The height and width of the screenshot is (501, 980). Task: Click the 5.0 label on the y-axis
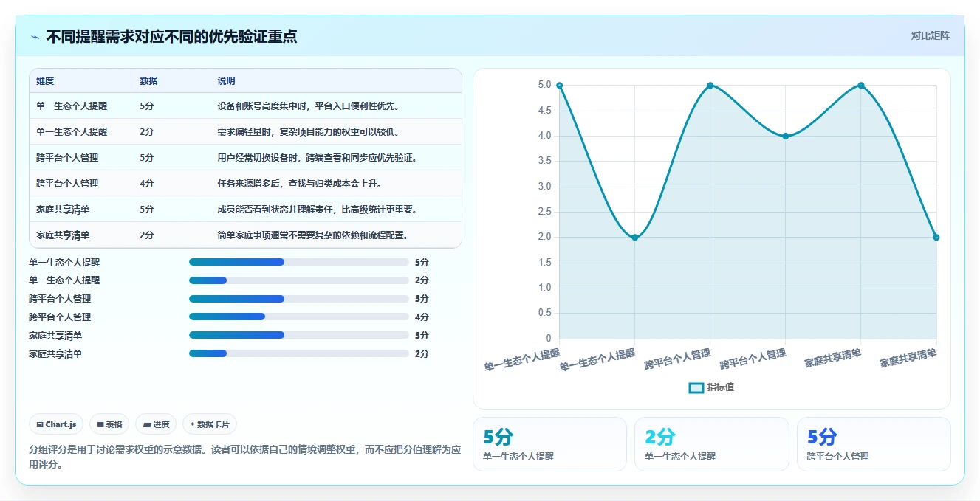(545, 86)
